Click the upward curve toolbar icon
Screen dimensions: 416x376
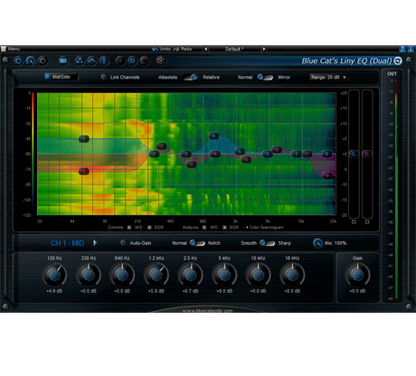point(92,61)
